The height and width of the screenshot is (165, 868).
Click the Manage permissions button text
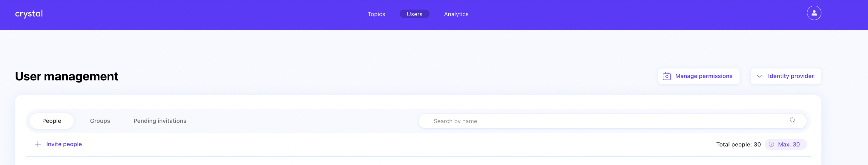[703, 76]
